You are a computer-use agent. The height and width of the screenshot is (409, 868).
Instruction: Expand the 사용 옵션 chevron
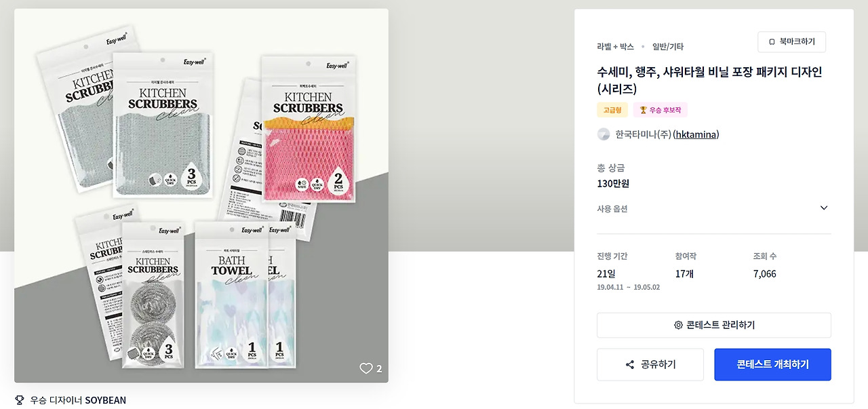pyautogui.click(x=824, y=208)
